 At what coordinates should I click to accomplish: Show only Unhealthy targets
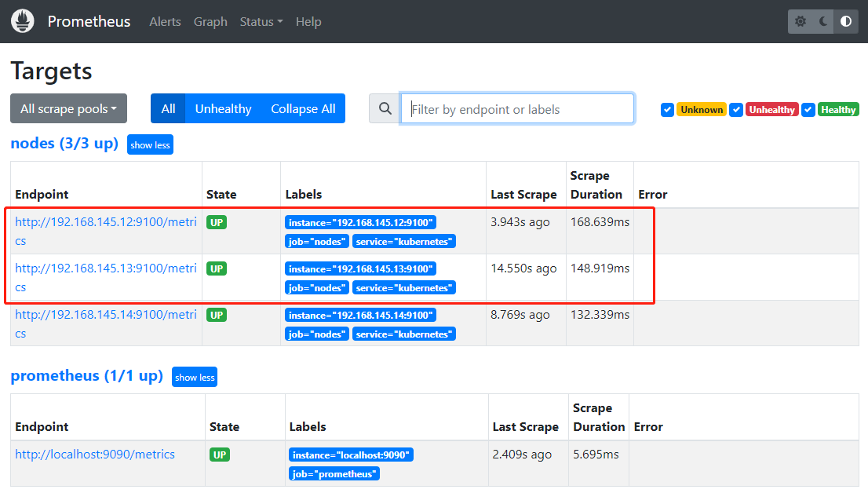click(x=223, y=108)
